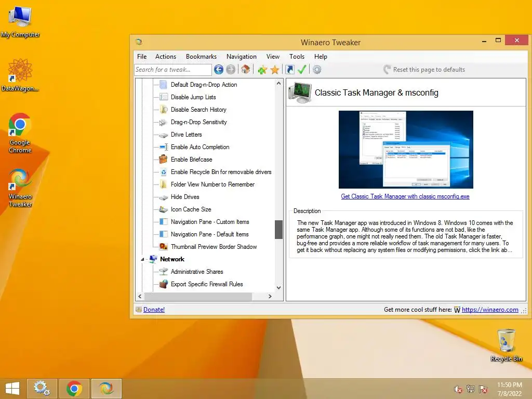Click the Thumbnail Preview Border Shadow icon

tap(163, 247)
